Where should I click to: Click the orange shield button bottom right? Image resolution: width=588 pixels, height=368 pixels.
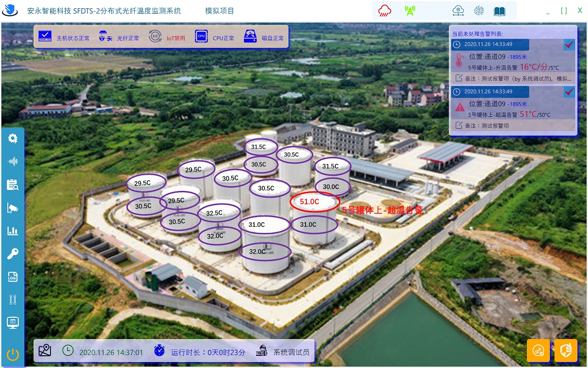[x=565, y=351]
